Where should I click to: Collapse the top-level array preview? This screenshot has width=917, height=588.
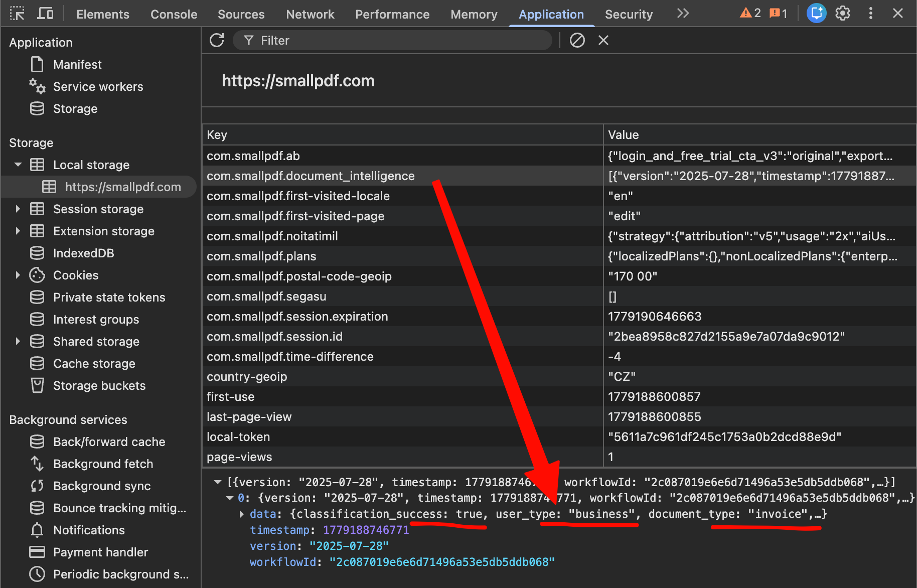click(x=217, y=482)
